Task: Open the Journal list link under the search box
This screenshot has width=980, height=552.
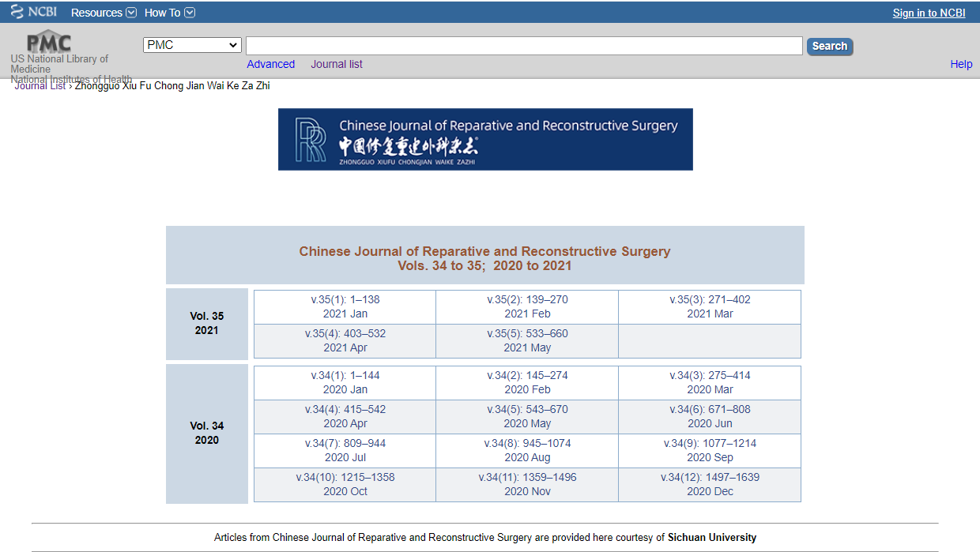Action: 337,64
